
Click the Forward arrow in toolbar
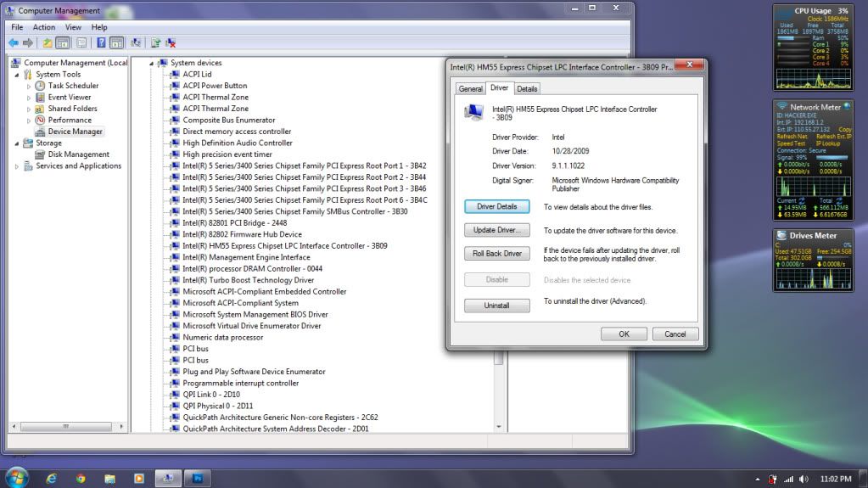point(28,42)
